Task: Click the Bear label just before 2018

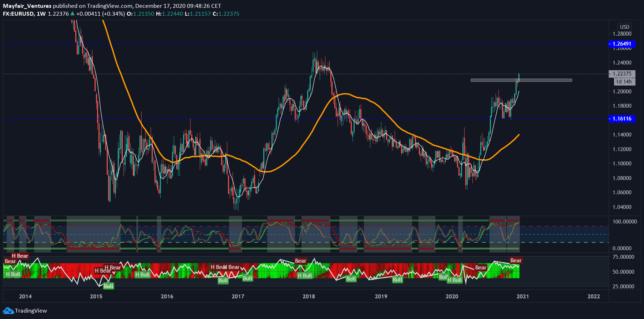Action: (x=301, y=261)
